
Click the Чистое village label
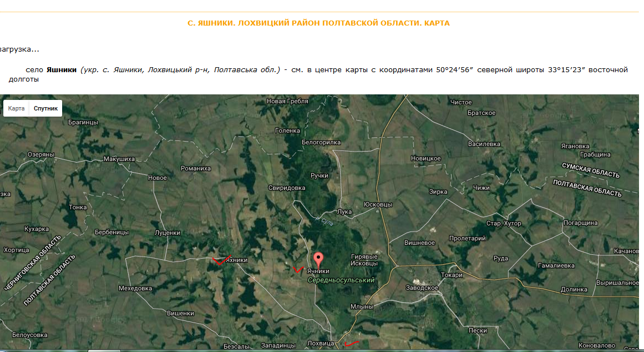pyautogui.click(x=462, y=102)
